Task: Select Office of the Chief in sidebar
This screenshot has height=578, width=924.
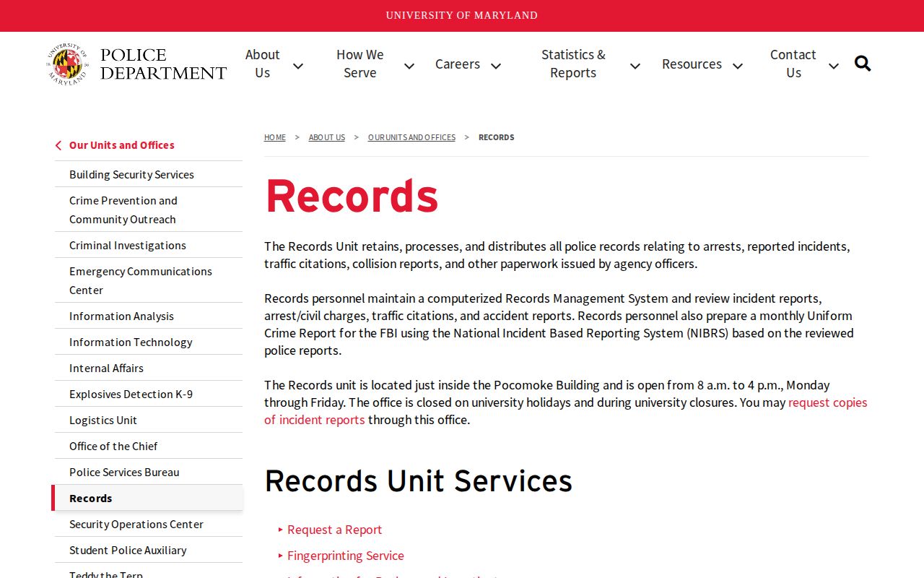Action: pyautogui.click(x=149, y=446)
